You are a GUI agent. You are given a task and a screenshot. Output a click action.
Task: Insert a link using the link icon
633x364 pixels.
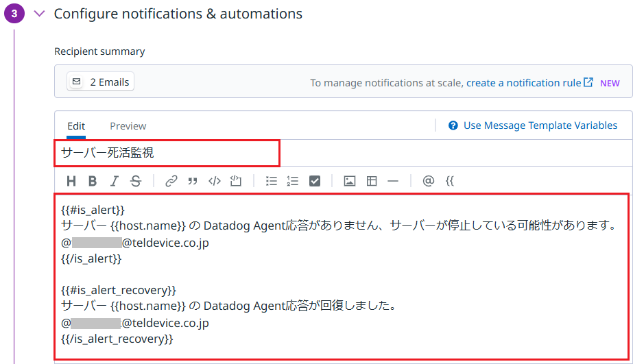pyautogui.click(x=171, y=181)
